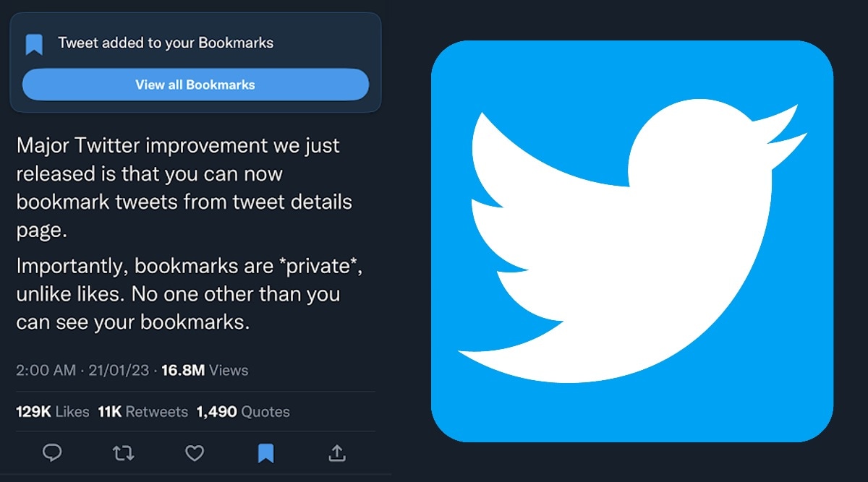Select the filled bookmark icon in the action bar

267,453
